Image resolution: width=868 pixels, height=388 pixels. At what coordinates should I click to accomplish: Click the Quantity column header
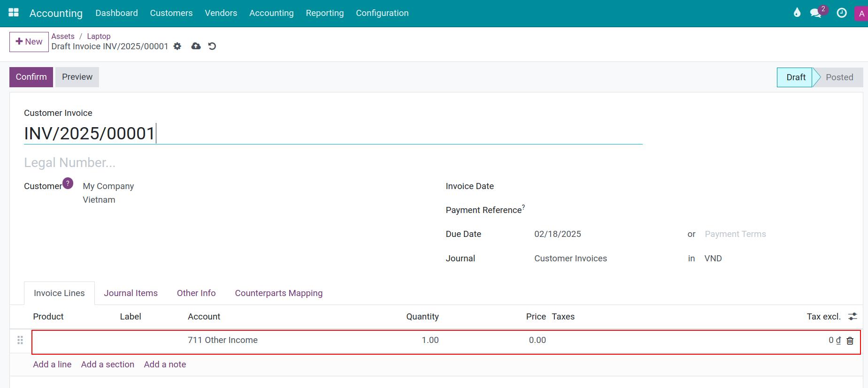(x=422, y=317)
